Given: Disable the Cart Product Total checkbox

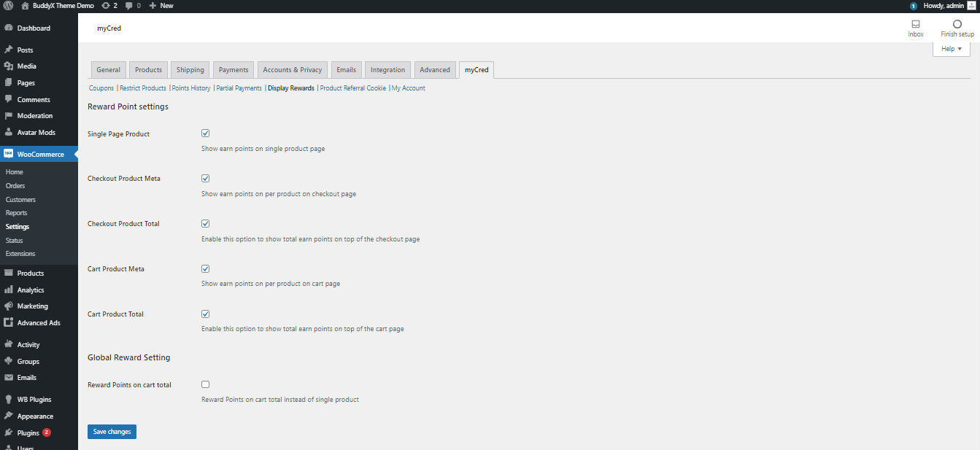Looking at the screenshot, I should coord(206,314).
